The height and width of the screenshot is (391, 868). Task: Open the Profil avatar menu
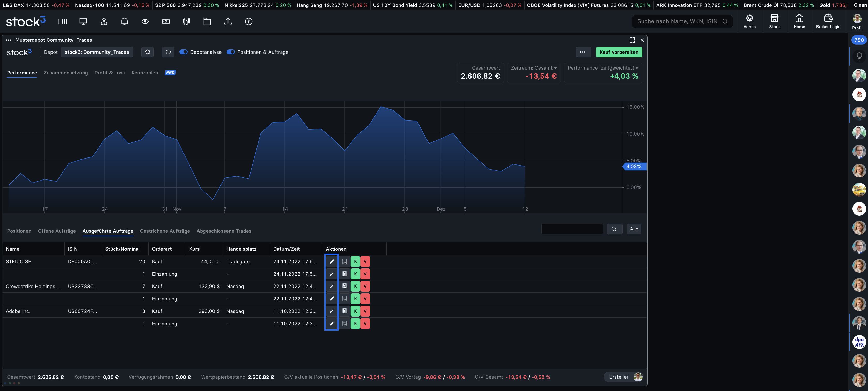click(857, 22)
